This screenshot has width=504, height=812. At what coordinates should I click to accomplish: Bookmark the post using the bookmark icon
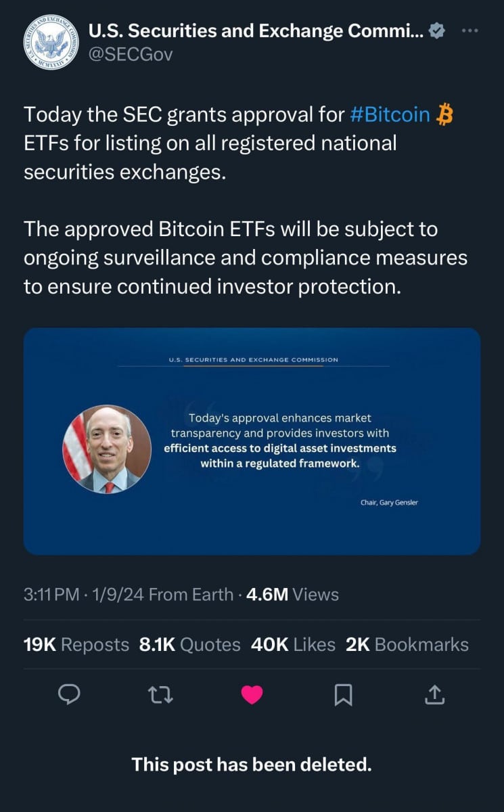tap(344, 695)
